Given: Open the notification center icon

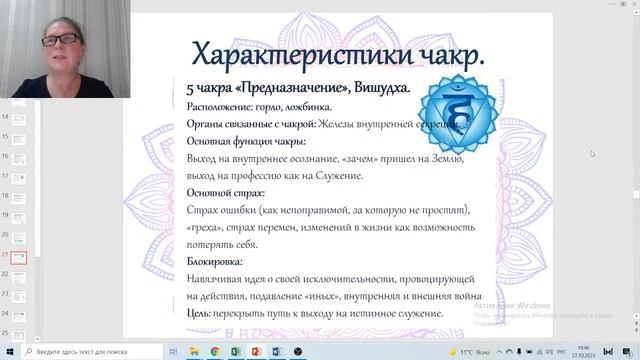Looking at the screenshot, I should click(x=627, y=351).
